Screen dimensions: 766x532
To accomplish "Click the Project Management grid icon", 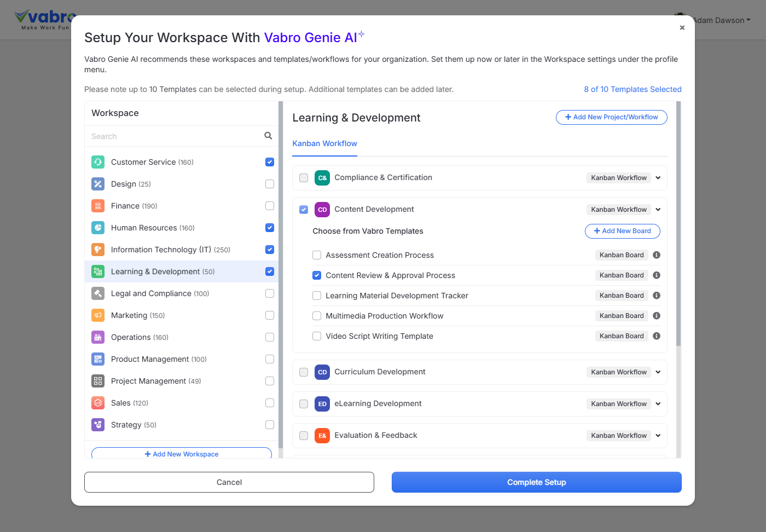I will 98,381.
